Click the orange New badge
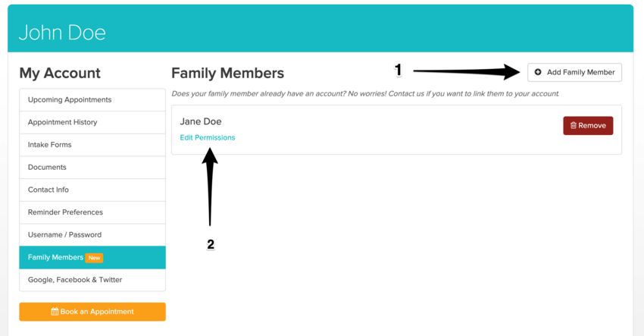644x336 pixels. coord(94,258)
